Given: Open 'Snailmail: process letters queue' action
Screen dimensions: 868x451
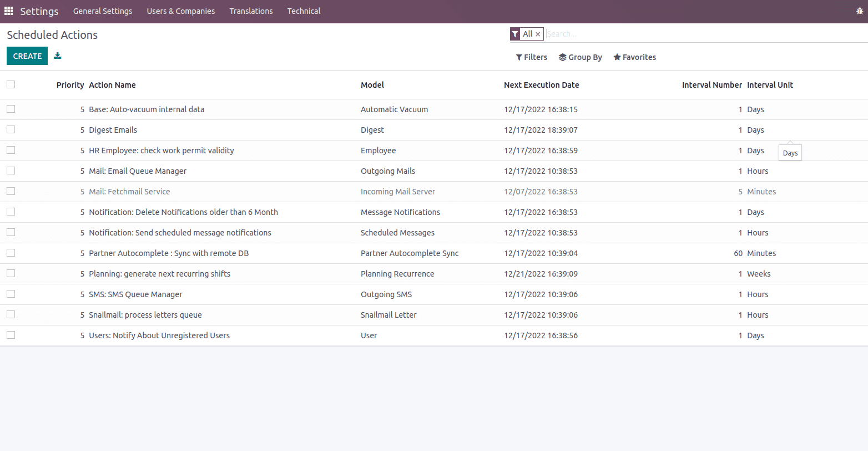Looking at the screenshot, I should click(145, 315).
